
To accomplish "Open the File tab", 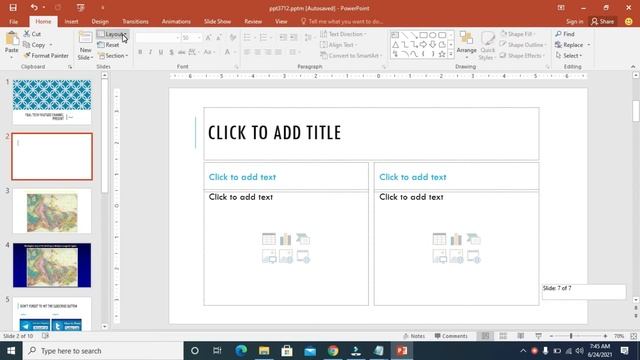I will click(x=13, y=21).
